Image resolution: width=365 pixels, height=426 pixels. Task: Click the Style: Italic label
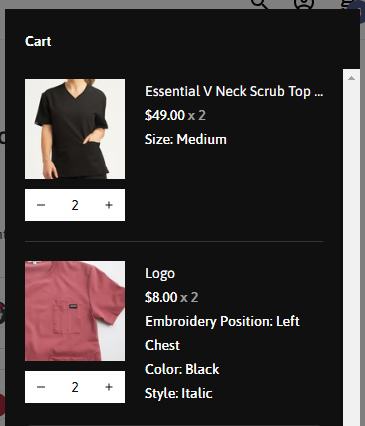179,393
